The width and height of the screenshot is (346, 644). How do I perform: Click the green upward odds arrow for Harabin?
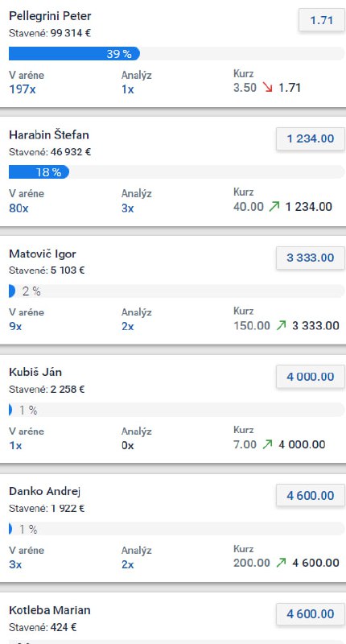274,206
